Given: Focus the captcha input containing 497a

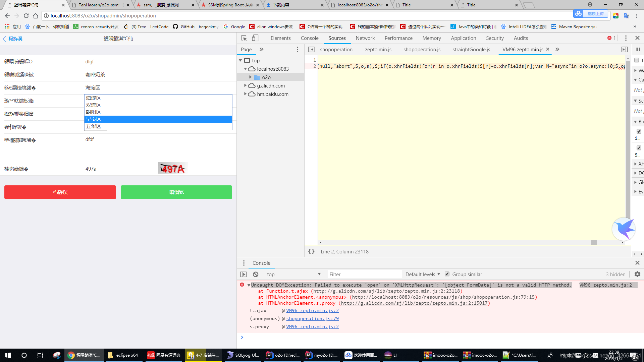Looking at the screenshot, I should click(119, 169).
